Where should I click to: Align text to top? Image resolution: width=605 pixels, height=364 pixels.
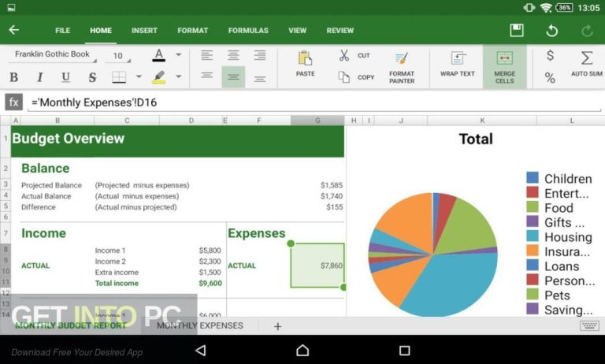point(207,75)
